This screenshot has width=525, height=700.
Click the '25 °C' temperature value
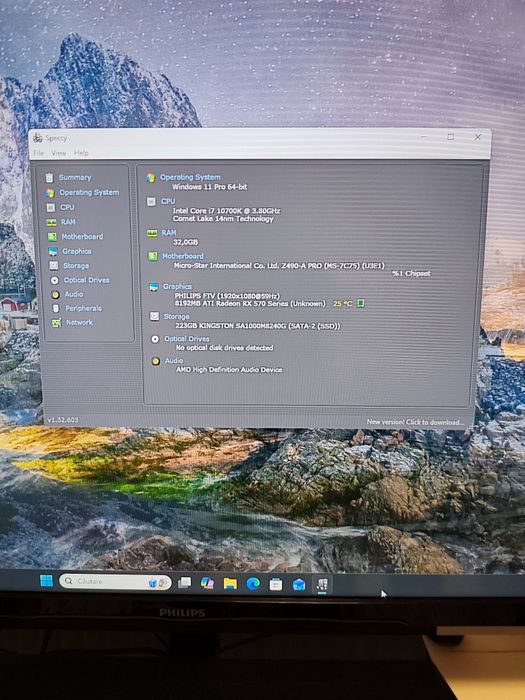(343, 304)
